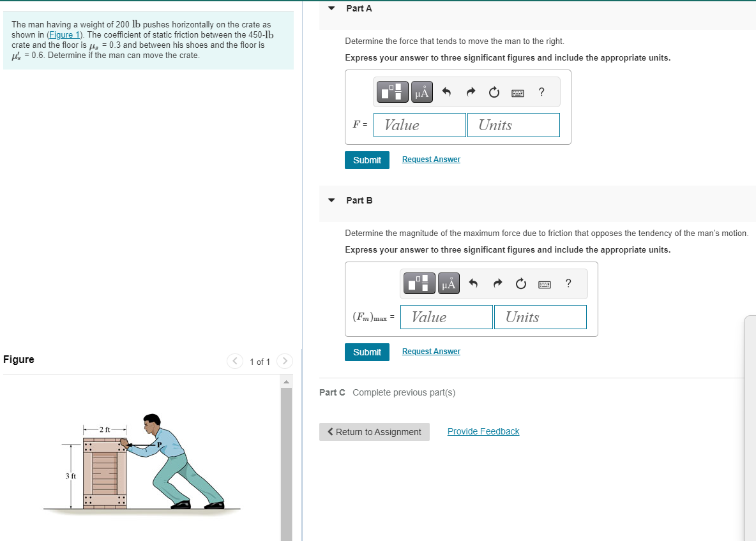Image resolution: width=756 pixels, height=541 pixels.
Task: Open the Figure 1 link in problem text
Action: tap(64, 34)
